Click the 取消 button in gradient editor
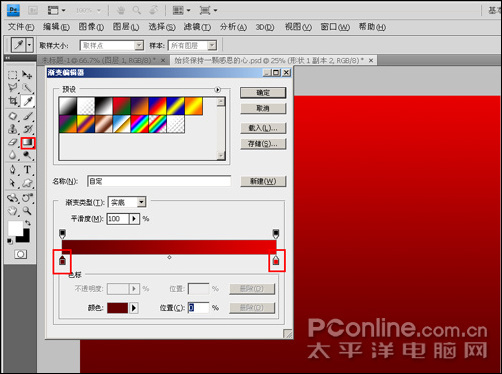 [263, 108]
